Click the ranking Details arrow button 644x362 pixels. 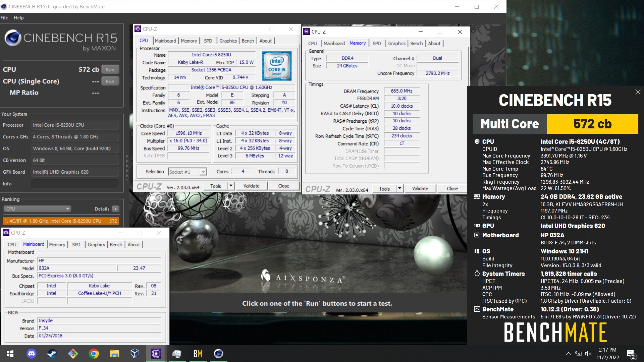115,209
